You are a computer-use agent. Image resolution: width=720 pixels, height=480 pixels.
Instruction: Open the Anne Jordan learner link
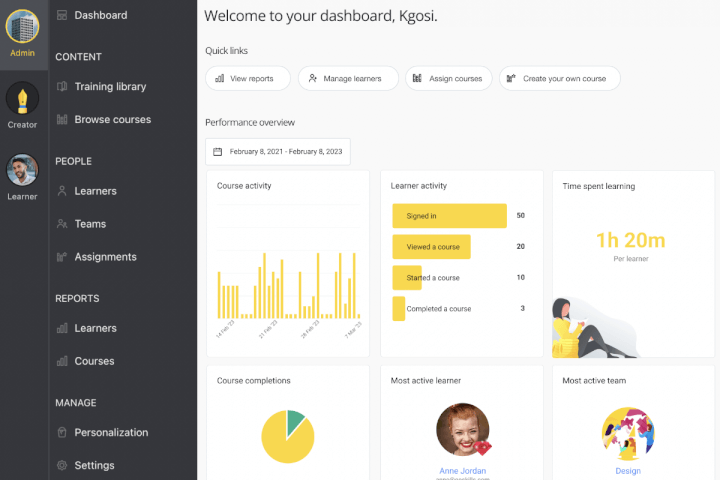click(462, 471)
